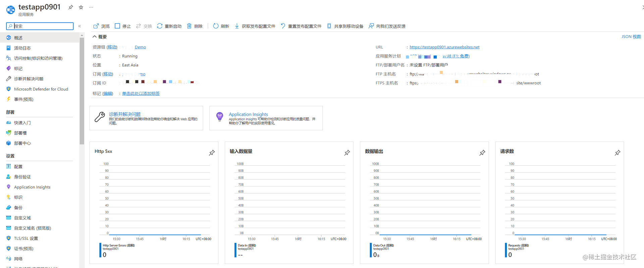The width and height of the screenshot is (644, 268).
Task: Open 部署槽 sidebar item
Action: click(x=40, y=133)
